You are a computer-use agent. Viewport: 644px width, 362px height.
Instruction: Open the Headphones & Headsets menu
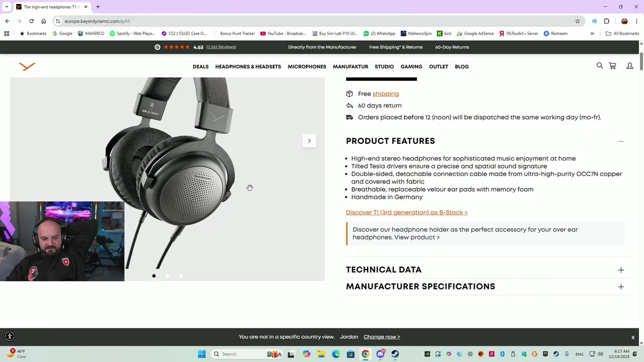[x=248, y=66]
